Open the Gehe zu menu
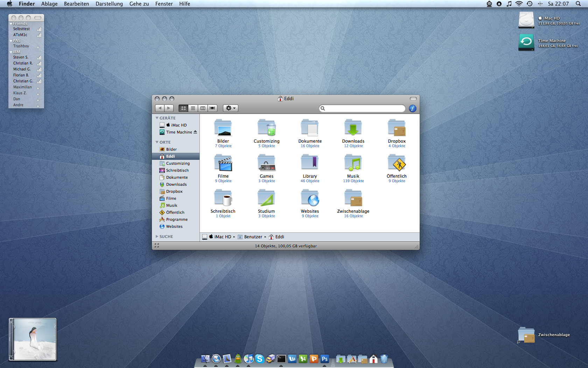 (x=139, y=4)
